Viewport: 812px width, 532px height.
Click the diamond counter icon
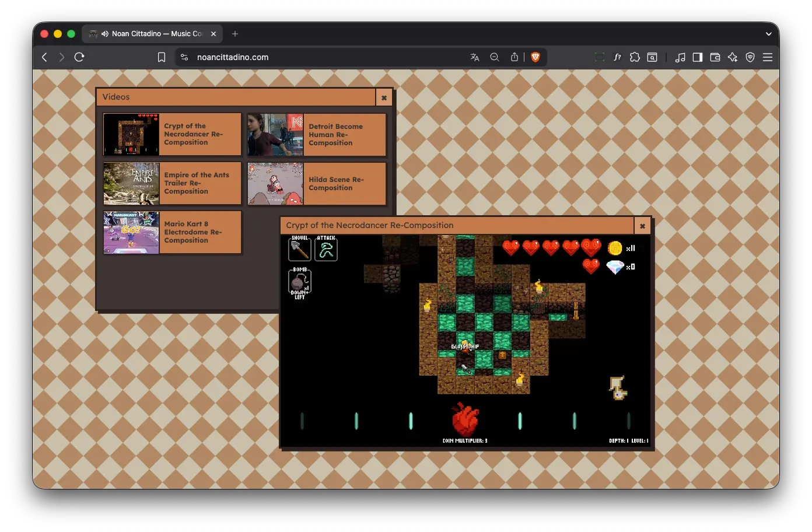coord(615,267)
